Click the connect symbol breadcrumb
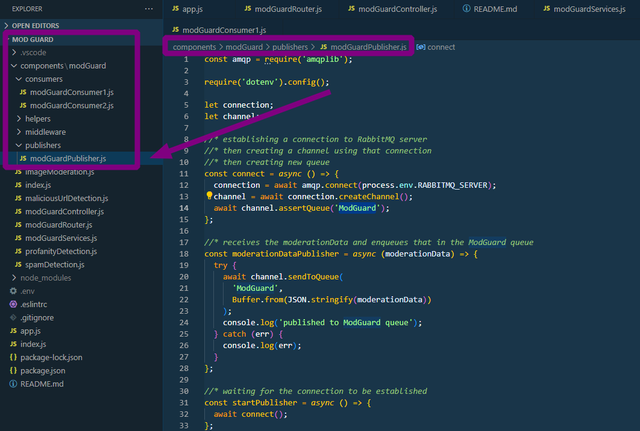Screen dimensions: 640x431 (441, 47)
